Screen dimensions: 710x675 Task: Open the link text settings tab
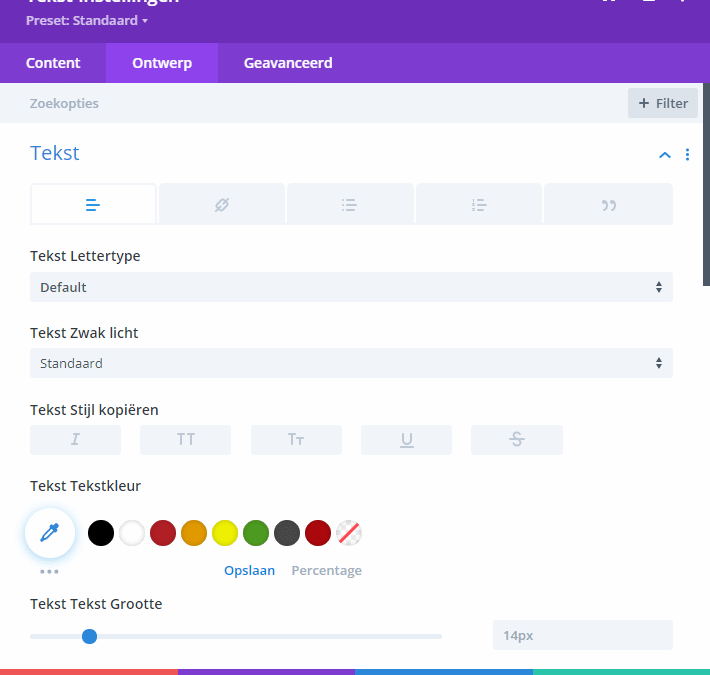222,205
